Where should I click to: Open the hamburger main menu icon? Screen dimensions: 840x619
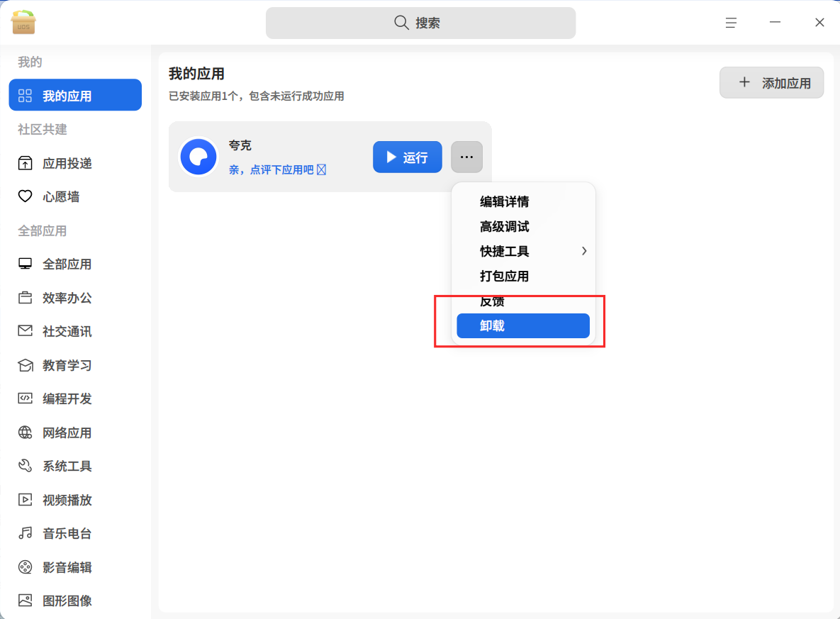pyautogui.click(x=731, y=23)
